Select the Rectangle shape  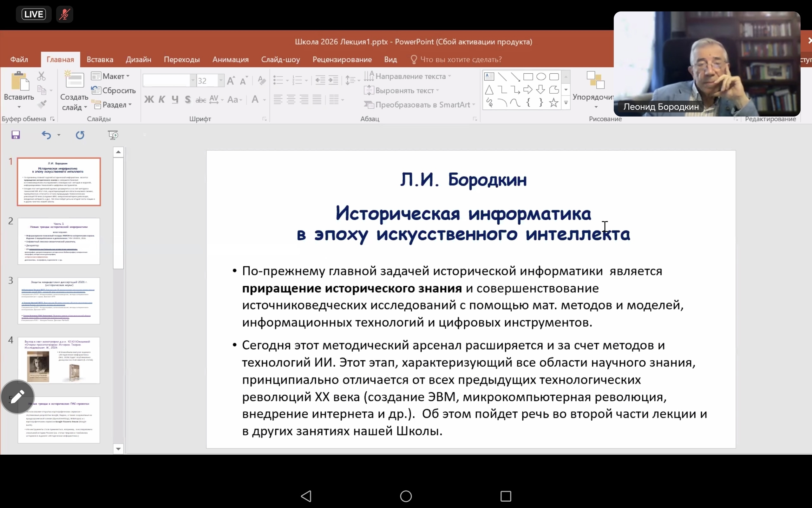point(528,77)
